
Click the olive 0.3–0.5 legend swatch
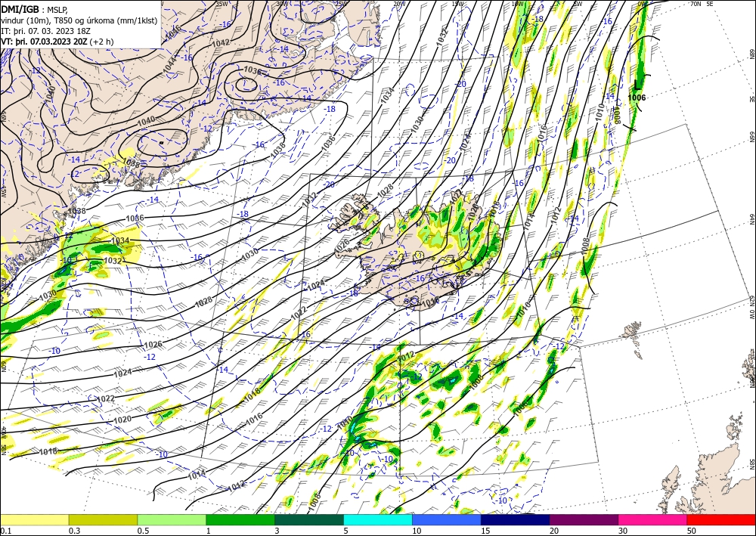[103, 519]
